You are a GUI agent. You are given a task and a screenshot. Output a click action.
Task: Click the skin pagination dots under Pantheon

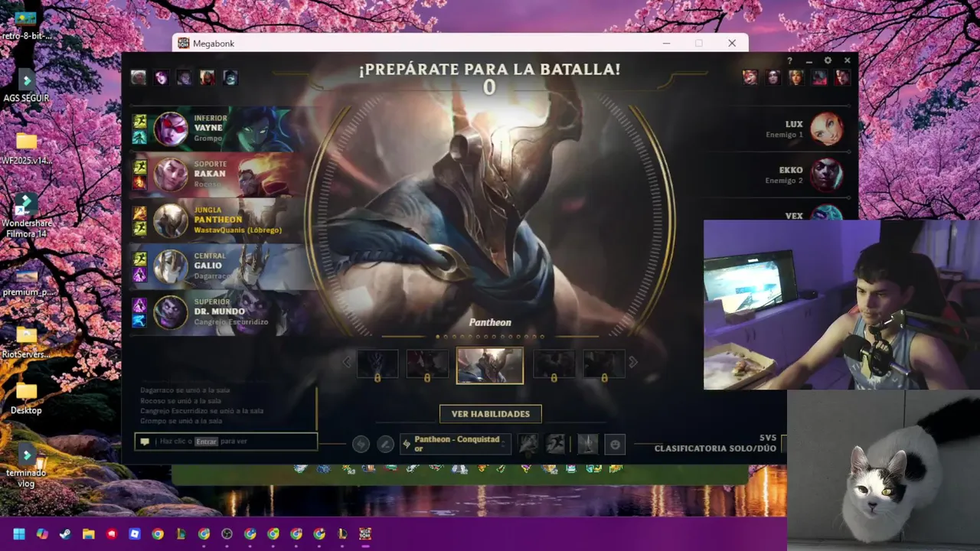tap(490, 337)
